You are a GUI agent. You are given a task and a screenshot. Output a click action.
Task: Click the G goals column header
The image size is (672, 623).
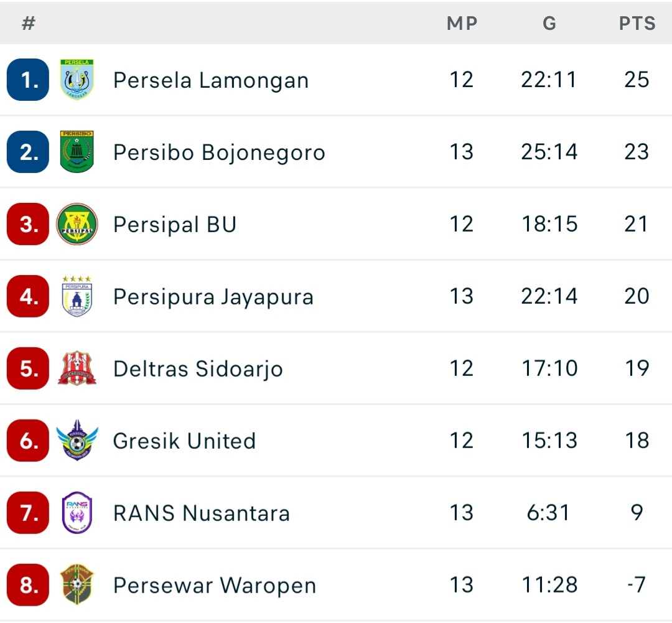549,24
